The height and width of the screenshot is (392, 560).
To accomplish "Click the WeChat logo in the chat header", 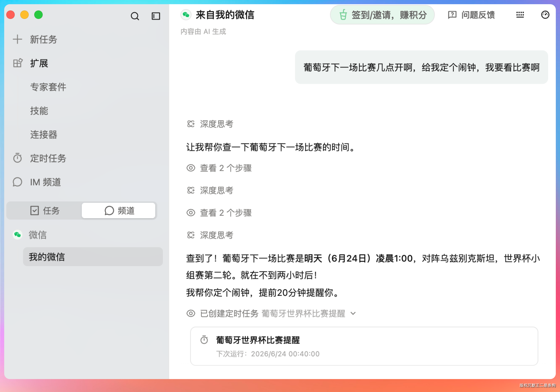I will (186, 15).
